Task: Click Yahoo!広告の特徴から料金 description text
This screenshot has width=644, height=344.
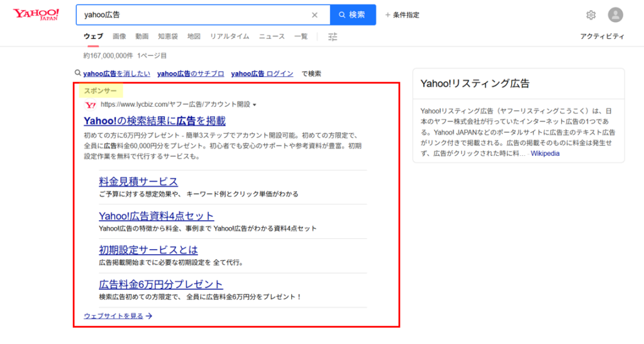Action: tap(208, 228)
